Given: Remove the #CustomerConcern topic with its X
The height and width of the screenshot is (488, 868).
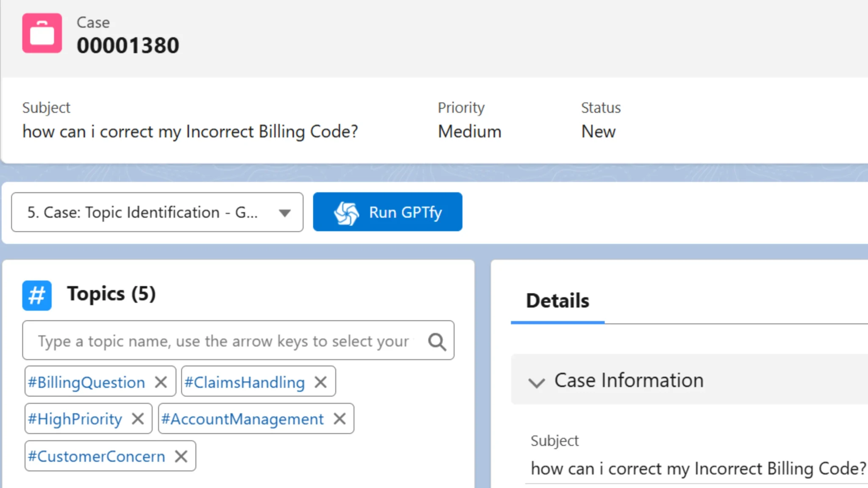Looking at the screenshot, I should coord(181,456).
